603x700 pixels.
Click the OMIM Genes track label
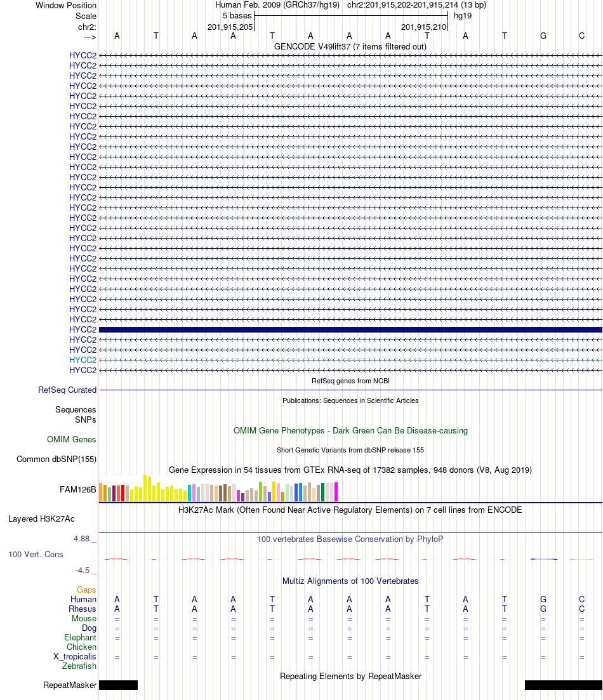72,439
